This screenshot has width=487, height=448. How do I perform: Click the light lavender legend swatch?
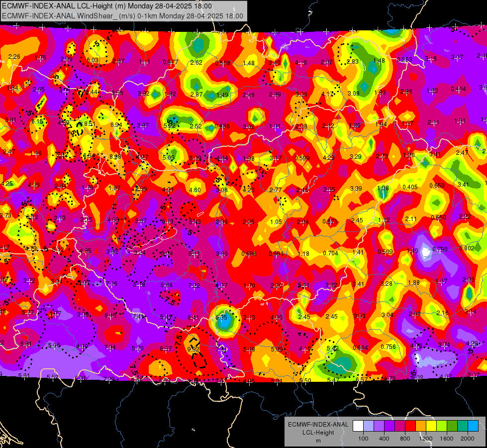369,426
